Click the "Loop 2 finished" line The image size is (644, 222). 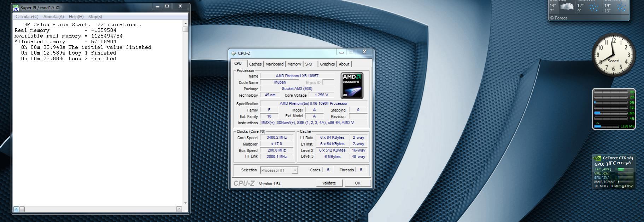pyautogui.click(x=68, y=58)
